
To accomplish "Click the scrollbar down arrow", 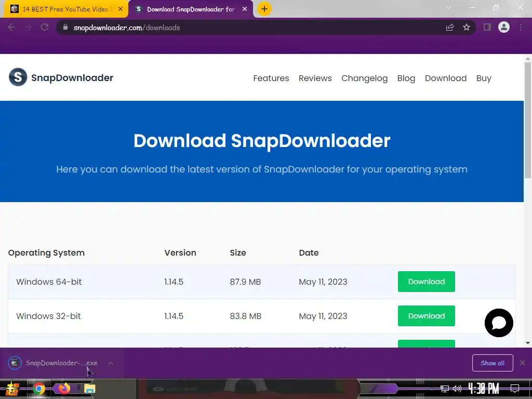I will pyautogui.click(x=528, y=343).
